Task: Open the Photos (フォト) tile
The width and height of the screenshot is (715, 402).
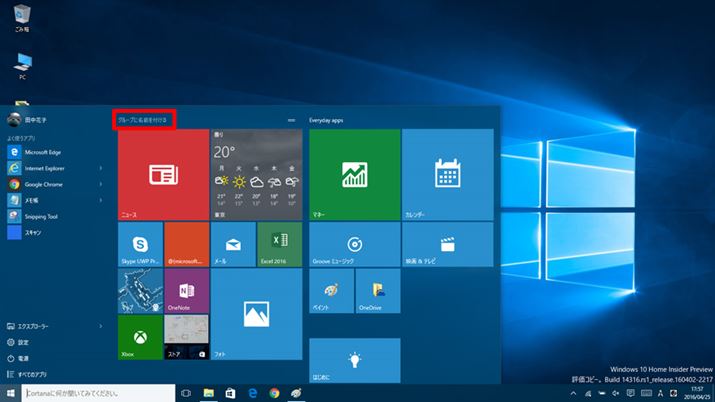Action: (256, 313)
